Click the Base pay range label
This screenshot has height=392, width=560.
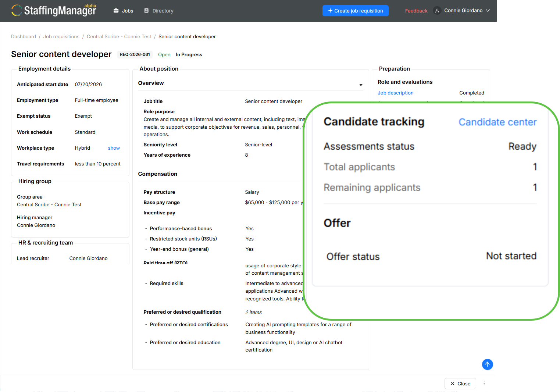click(162, 203)
